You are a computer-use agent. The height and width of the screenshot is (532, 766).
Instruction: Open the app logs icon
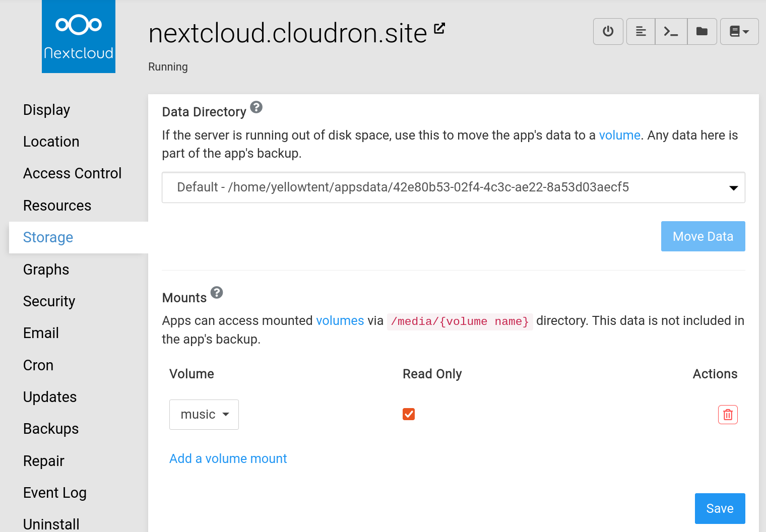tap(641, 31)
